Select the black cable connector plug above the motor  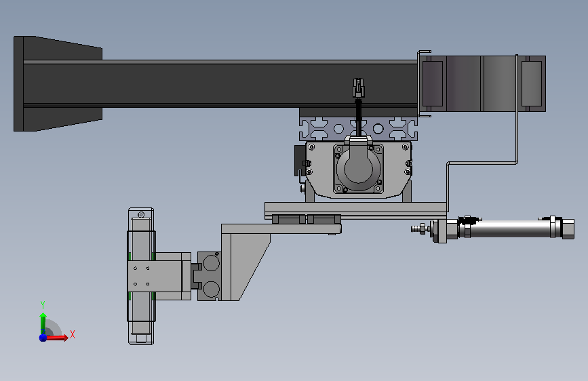[359, 87]
